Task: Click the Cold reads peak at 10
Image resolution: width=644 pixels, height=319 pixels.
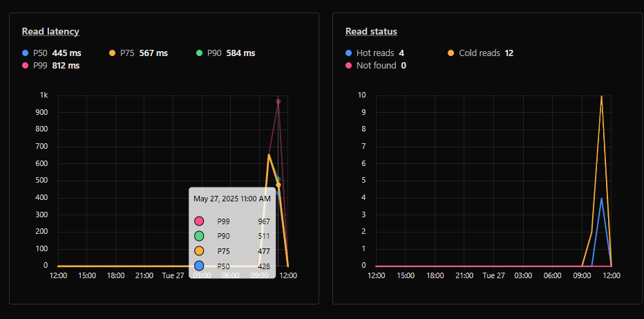Action: pos(601,96)
